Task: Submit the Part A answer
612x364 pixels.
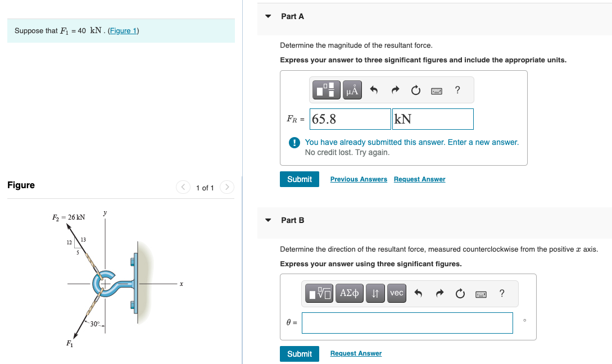Action: [299, 179]
